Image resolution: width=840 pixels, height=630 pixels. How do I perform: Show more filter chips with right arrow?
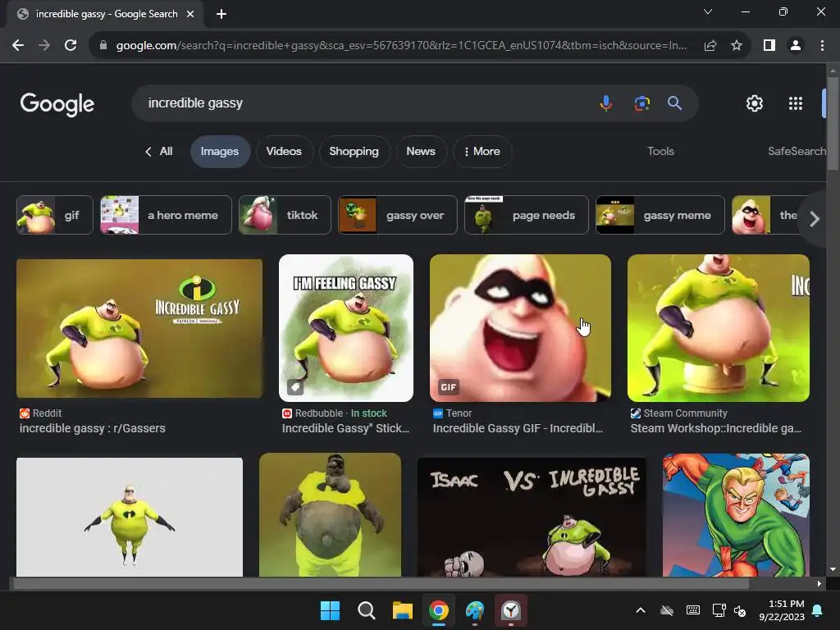[815, 218]
